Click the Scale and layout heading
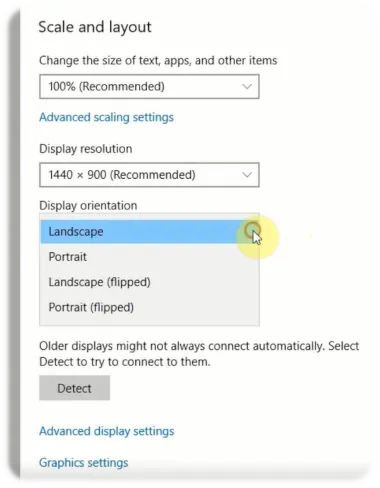 tap(95, 27)
